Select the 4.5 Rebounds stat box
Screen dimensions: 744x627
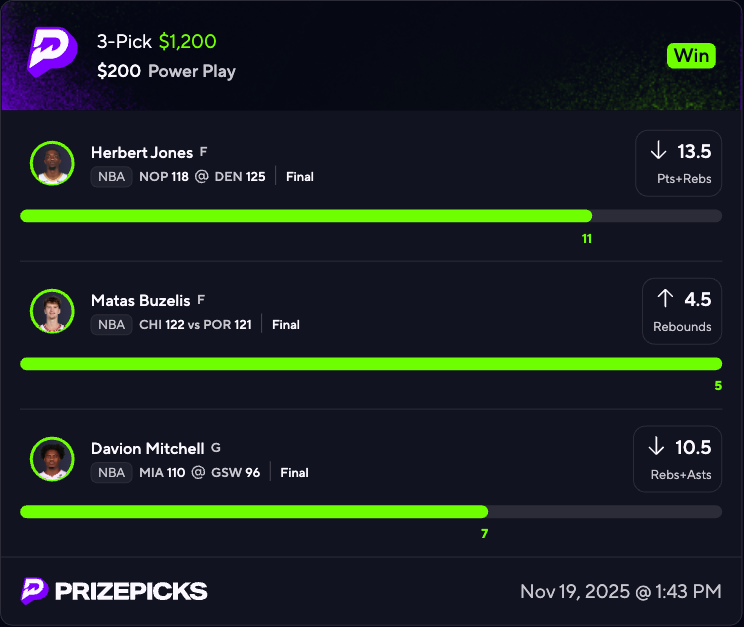[682, 311]
